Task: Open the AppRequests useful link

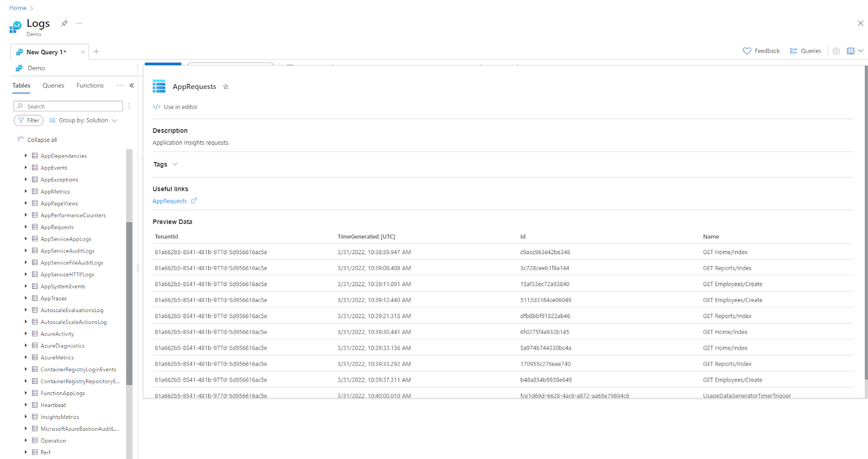Action: tap(174, 201)
